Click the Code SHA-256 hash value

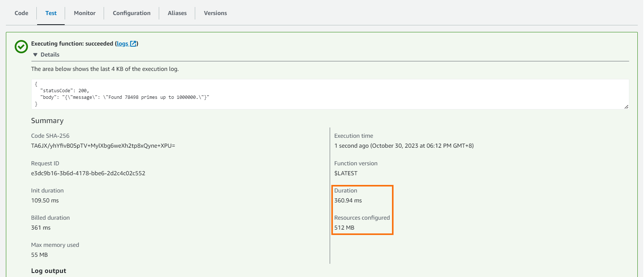click(x=103, y=146)
